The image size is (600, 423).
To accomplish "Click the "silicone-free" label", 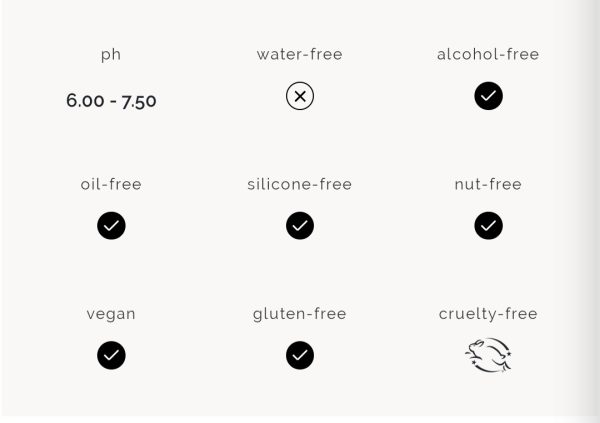I will click(300, 184).
